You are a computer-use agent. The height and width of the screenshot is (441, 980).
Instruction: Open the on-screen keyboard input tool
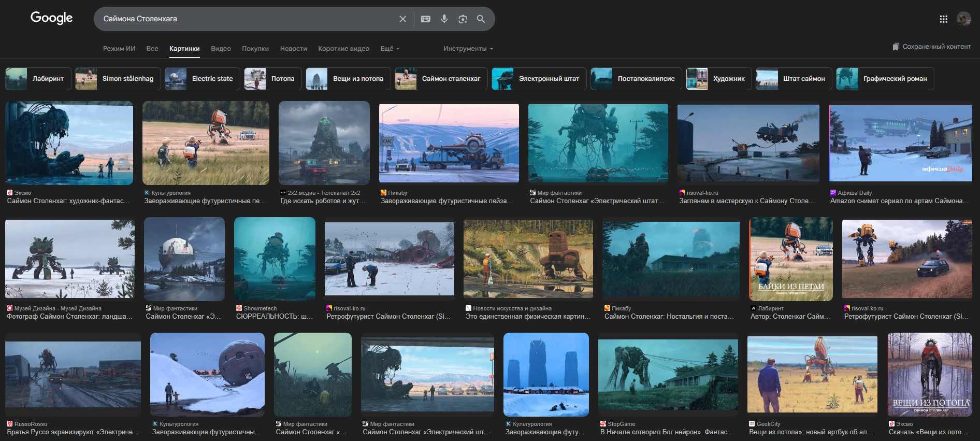(x=425, y=19)
